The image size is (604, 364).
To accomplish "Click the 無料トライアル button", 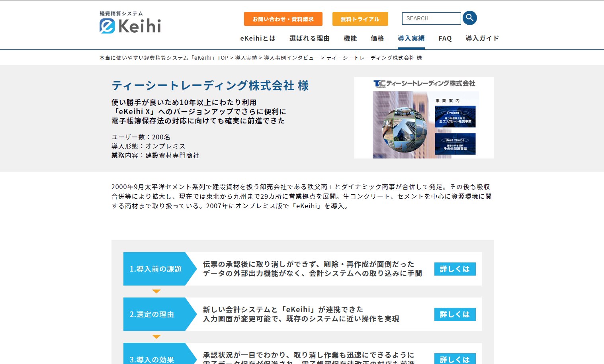I will pyautogui.click(x=360, y=19).
